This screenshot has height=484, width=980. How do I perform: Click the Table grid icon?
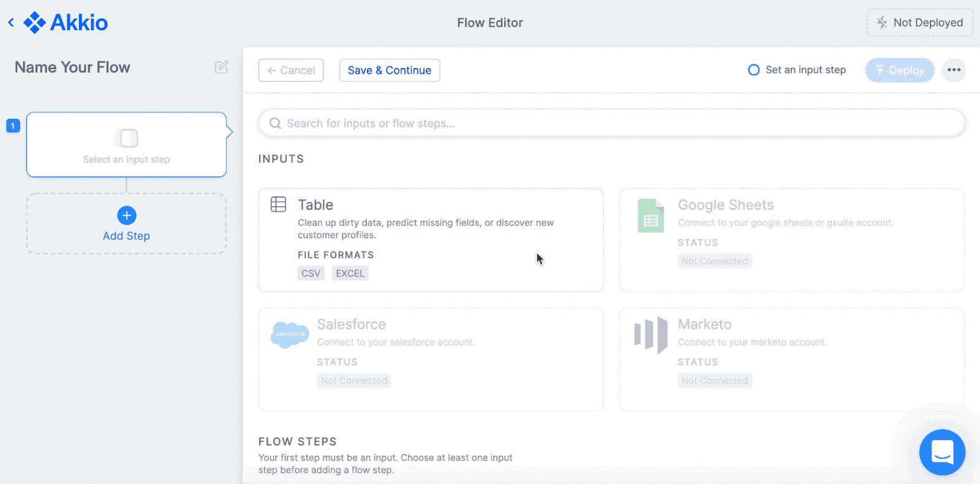point(278,204)
